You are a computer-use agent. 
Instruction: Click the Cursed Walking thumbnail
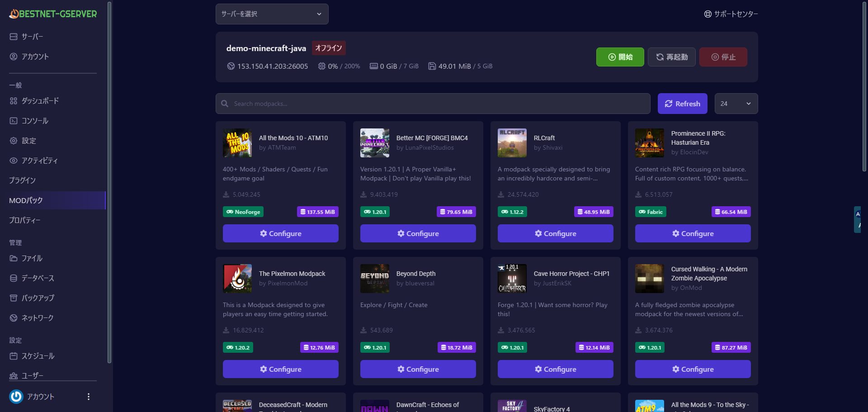pyautogui.click(x=650, y=279)
